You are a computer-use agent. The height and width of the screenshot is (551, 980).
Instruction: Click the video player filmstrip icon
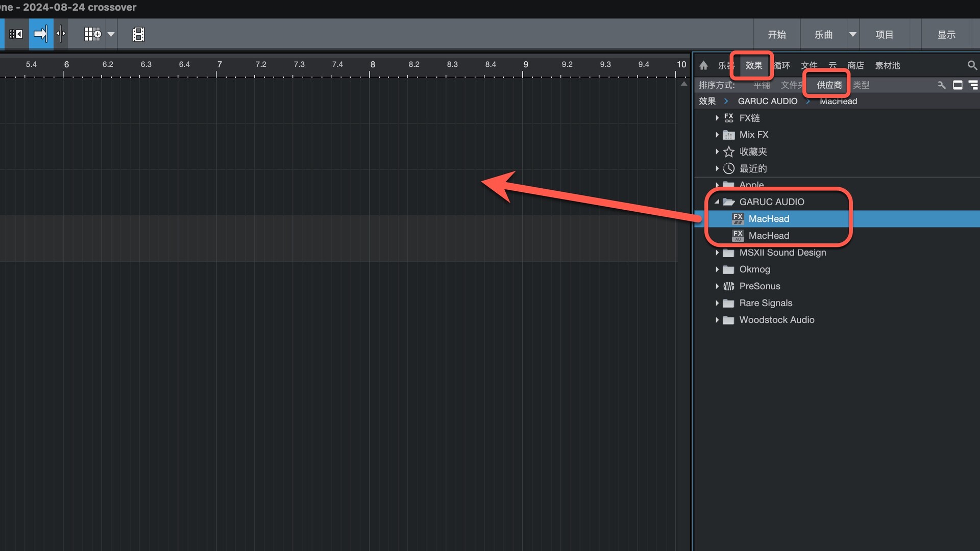pyautogui.click(x=138, y=34)
